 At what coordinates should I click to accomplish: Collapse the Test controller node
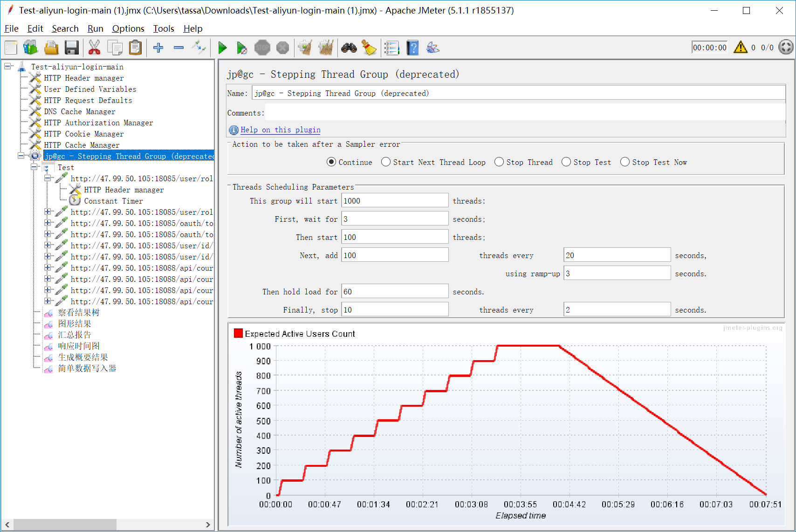click(34, 167)
